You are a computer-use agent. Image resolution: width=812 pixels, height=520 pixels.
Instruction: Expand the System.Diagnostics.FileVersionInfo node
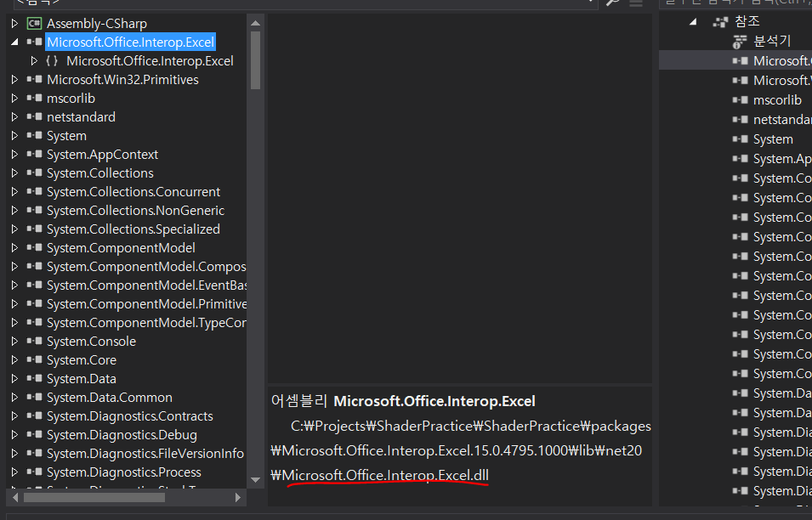[14, 453]
